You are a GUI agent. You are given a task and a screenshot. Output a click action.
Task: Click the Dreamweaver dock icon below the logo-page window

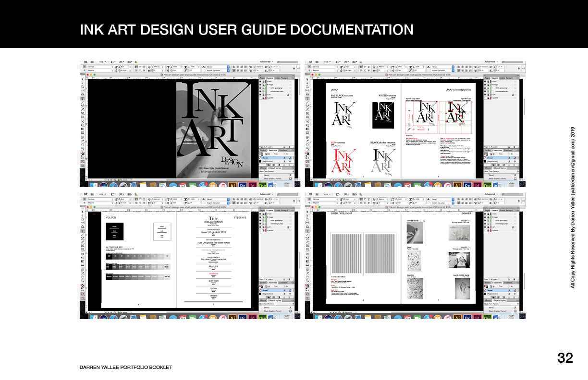[x=487, y=185]
